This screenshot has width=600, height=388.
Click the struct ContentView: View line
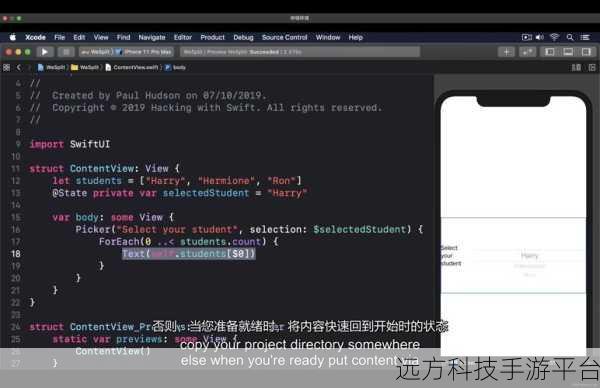(104, 168)
